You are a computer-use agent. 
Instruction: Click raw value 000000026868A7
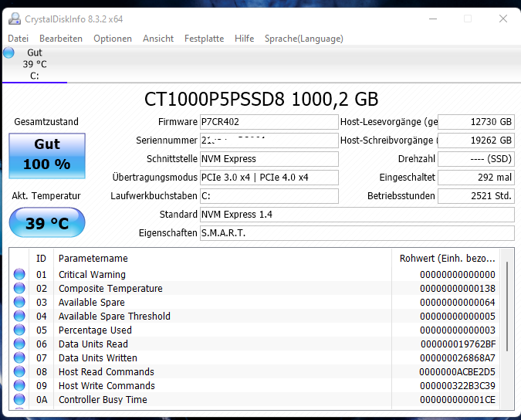coord(458,358)
